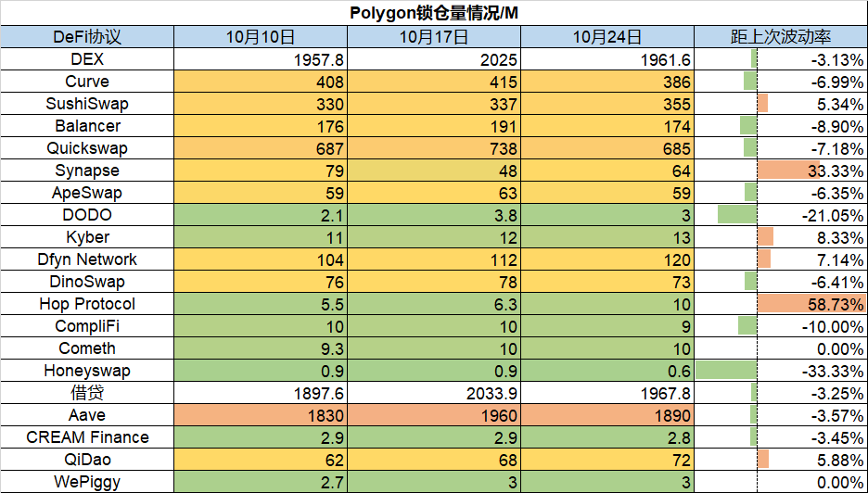This screenshot has height=493, width=868.
Task: Click Curve value 408
Action: point(261,82)
